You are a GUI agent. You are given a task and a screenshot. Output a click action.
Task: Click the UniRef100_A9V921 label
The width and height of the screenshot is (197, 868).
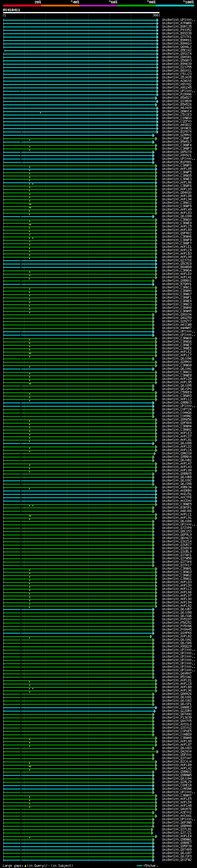click(x=177, y=155)
